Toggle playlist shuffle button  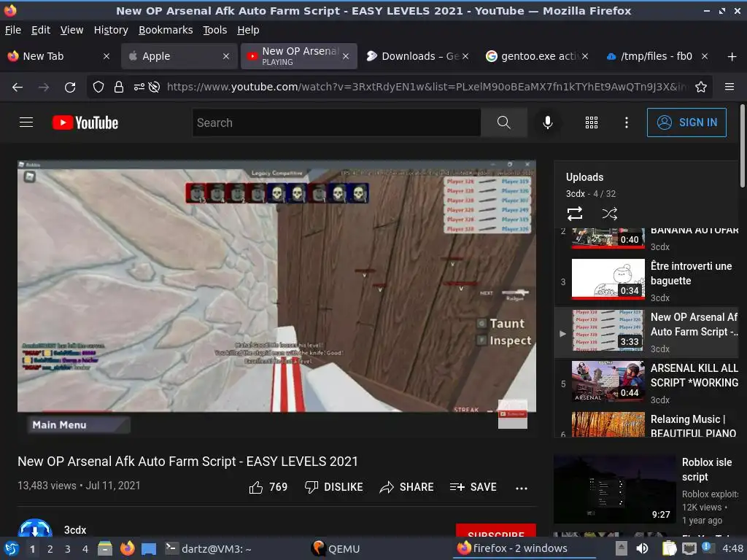609,214
